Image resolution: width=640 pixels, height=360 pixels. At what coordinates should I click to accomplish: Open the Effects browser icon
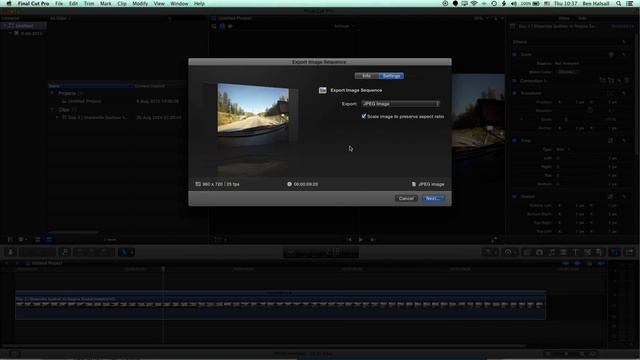coord(527,252)
